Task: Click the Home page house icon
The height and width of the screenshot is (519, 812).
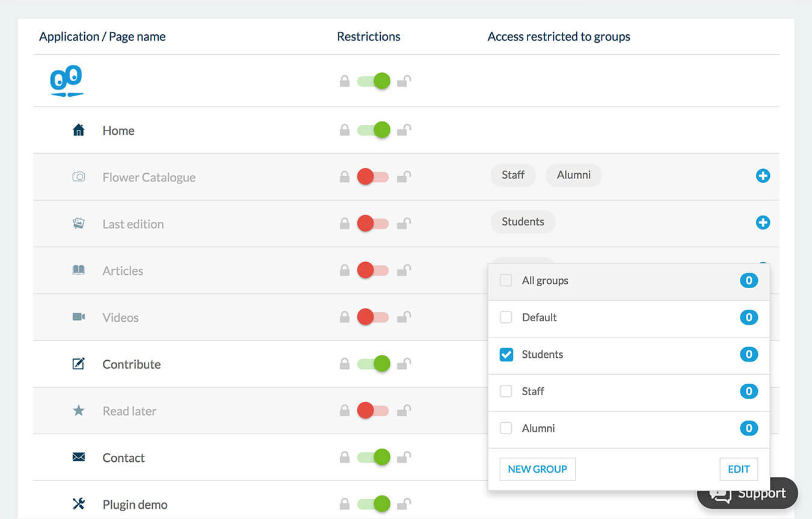Action: 78,130
